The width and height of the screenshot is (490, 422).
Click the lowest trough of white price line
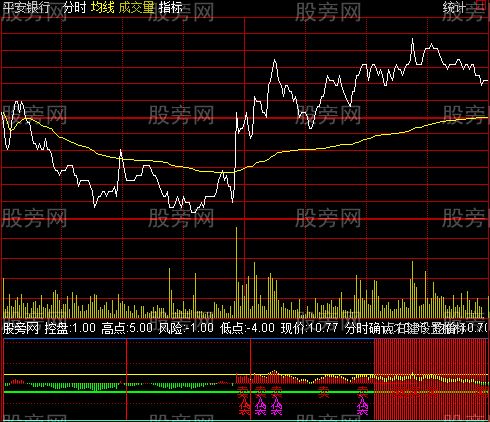click(194, 211)
